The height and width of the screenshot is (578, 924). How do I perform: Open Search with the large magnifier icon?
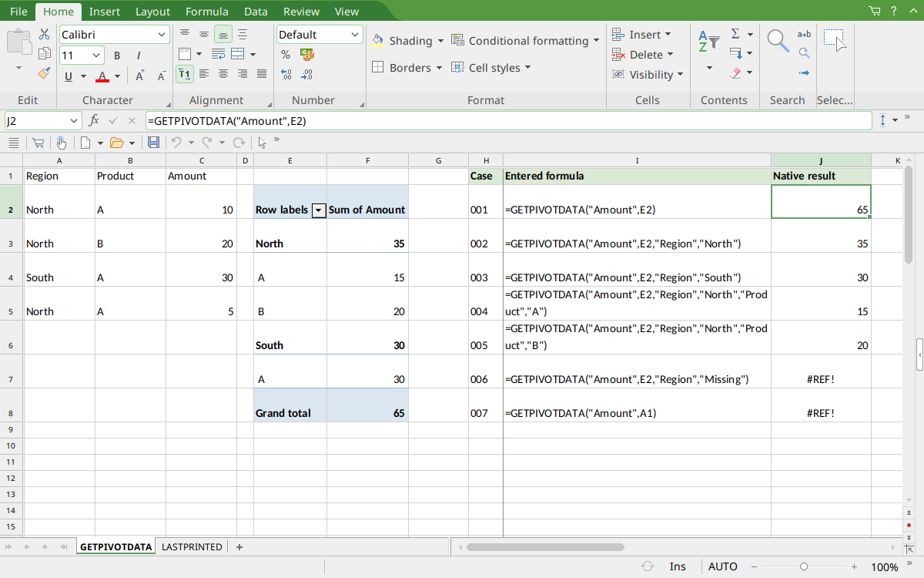pos(778,41)
